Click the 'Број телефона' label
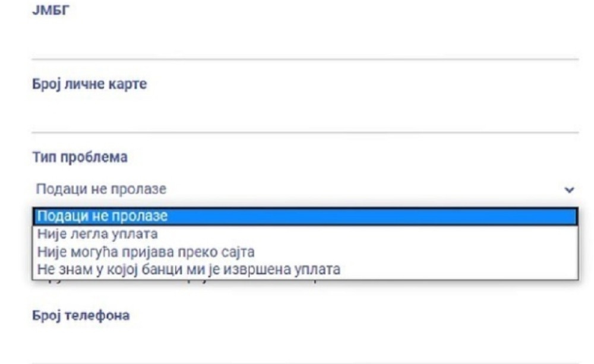This screenshot has width=594, height=364. click(80, 316)
